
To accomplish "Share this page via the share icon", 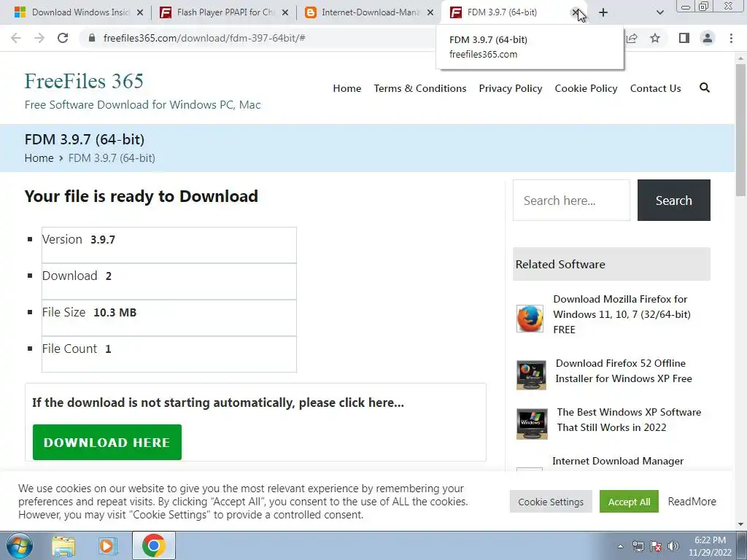I will point(632,38).
